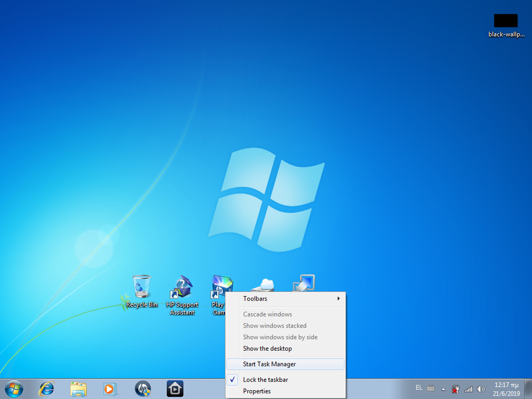532x399 pixels.
Task: Open the network signal bars tray icon
Action: point(469,389)
